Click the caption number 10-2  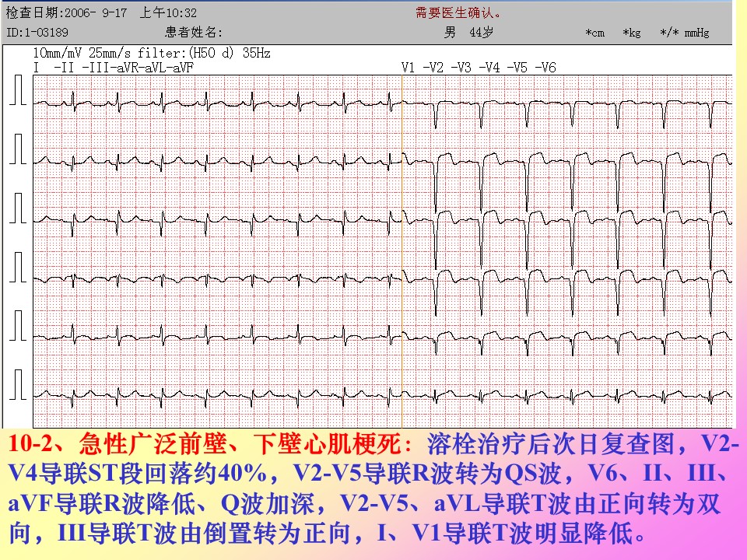(x=30, y=444)
